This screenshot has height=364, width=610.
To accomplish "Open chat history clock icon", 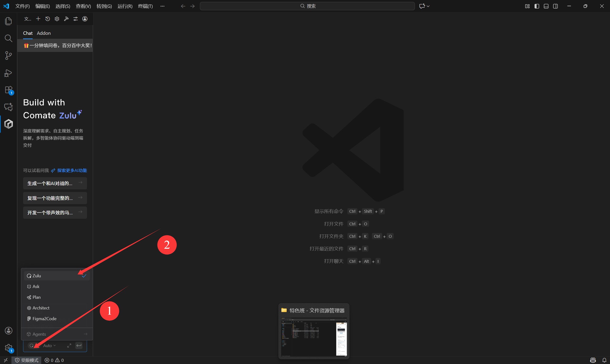I will pos(48,19).
